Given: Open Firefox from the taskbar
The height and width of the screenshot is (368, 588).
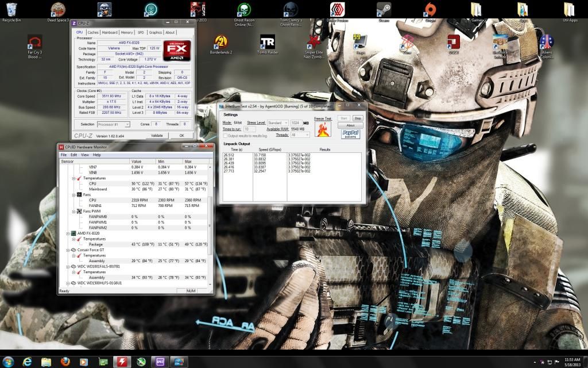Looking at the screenshot, I should pos(65,362).
